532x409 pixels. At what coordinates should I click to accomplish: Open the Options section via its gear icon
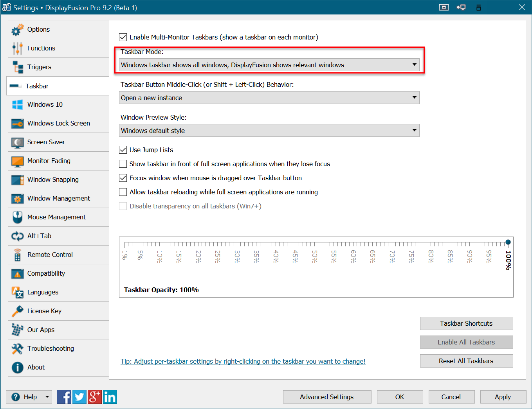click(x=17, y=30)
